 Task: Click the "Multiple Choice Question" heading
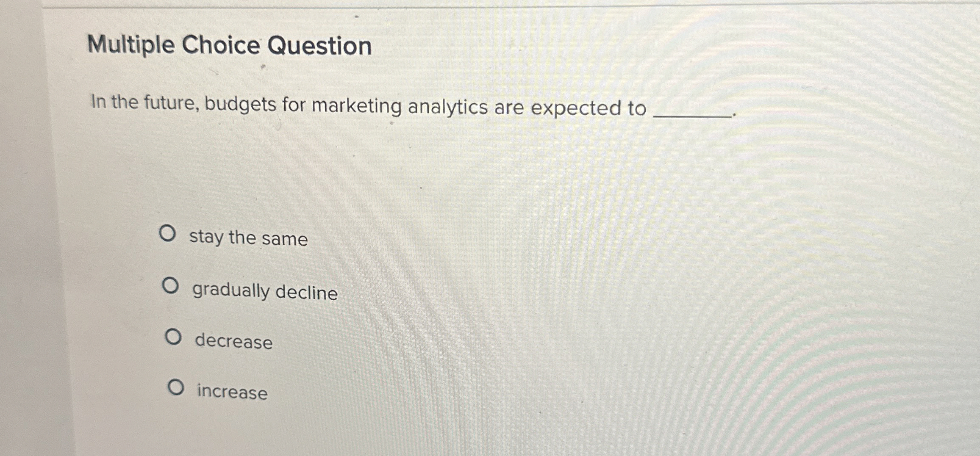point(229,45)
